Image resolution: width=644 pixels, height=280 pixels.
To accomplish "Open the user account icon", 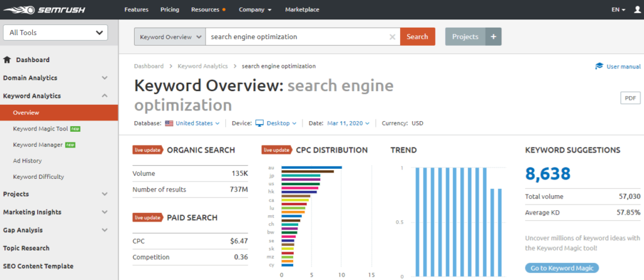I will (x=637, y=9).
